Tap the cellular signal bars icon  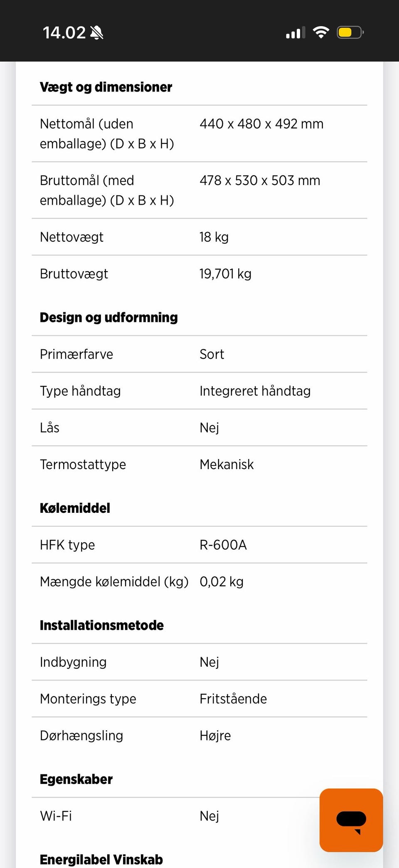pos(296,32)
